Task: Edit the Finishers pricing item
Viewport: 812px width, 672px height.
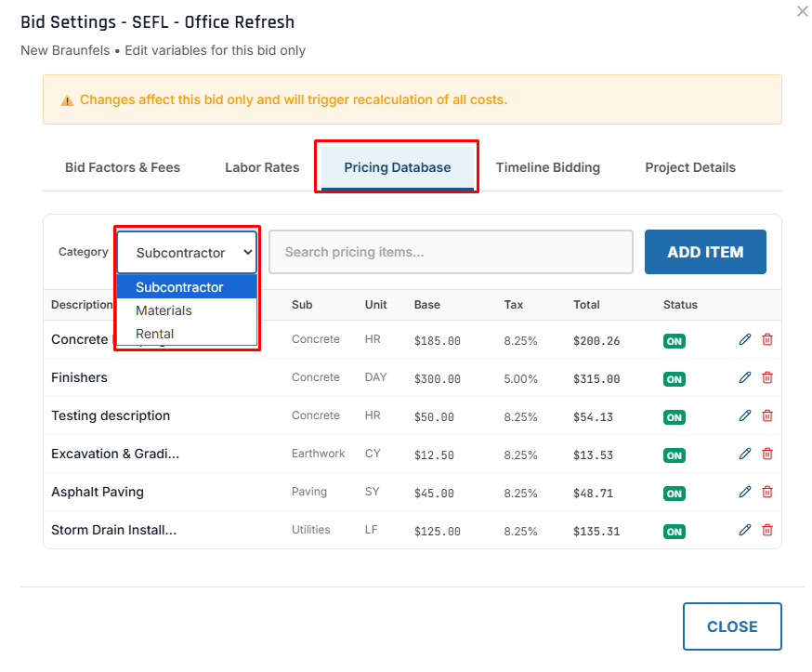Action: (x=744, y=377)
